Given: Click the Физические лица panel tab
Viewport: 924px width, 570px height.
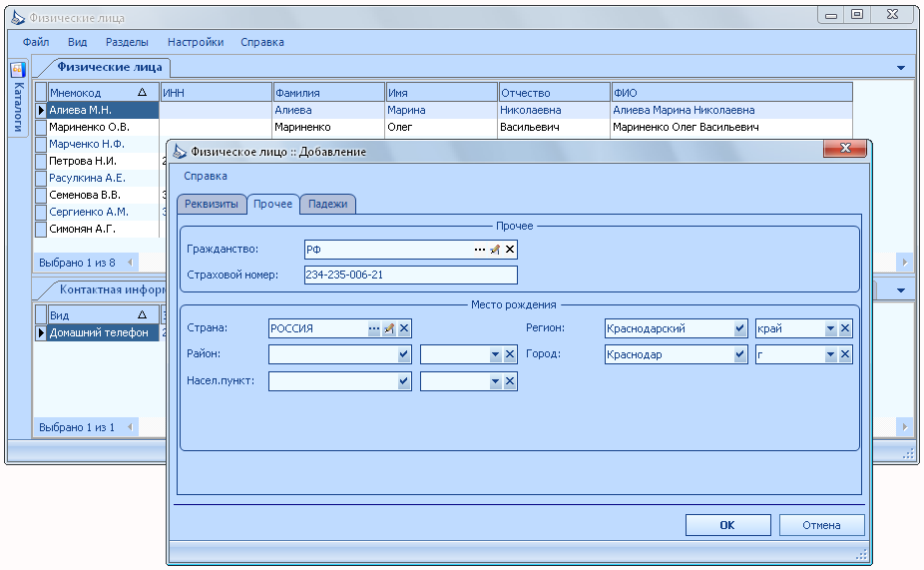Looking at the screenshot, I should [109, 67].
